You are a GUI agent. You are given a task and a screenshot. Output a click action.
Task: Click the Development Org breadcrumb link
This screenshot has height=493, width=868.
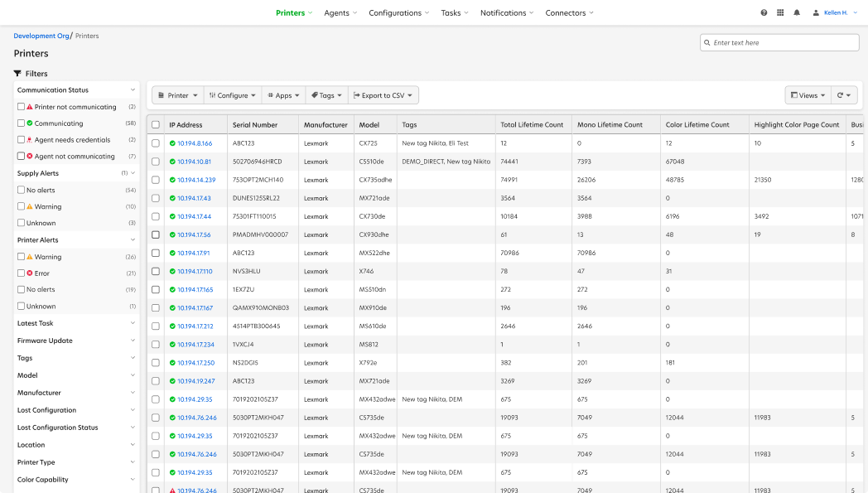tap(41, 36)
